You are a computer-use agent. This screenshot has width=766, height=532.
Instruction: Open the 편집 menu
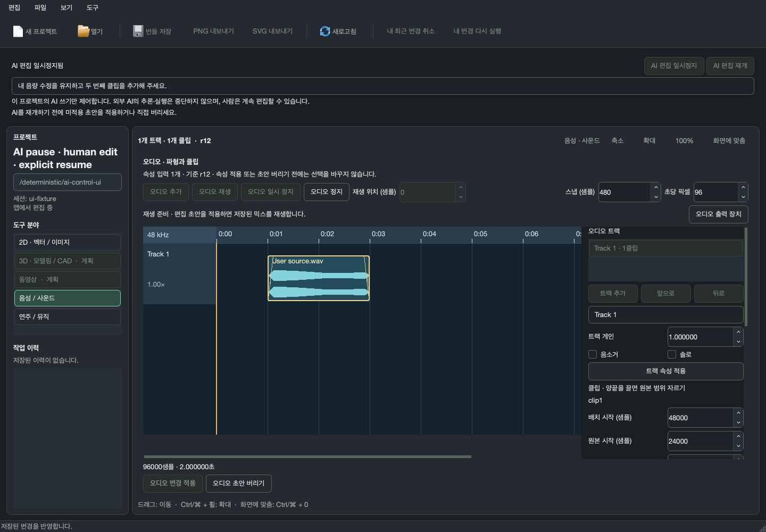tap(14, 7)
